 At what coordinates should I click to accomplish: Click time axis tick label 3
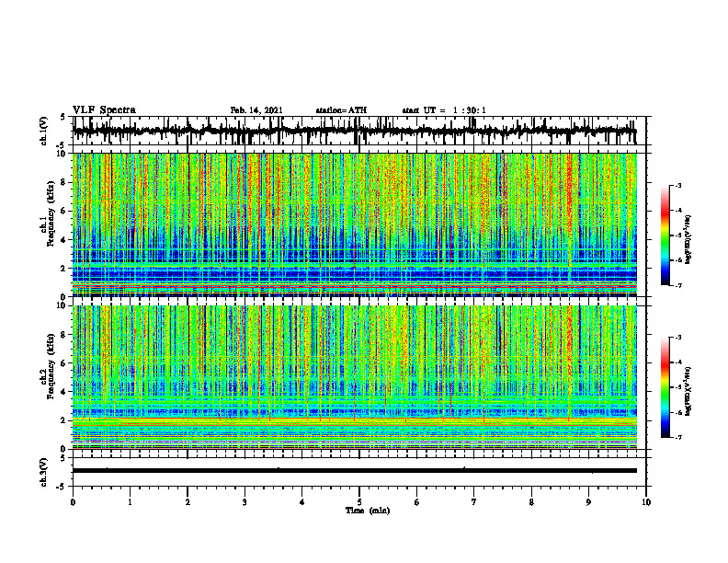click(x=245, y=502)
